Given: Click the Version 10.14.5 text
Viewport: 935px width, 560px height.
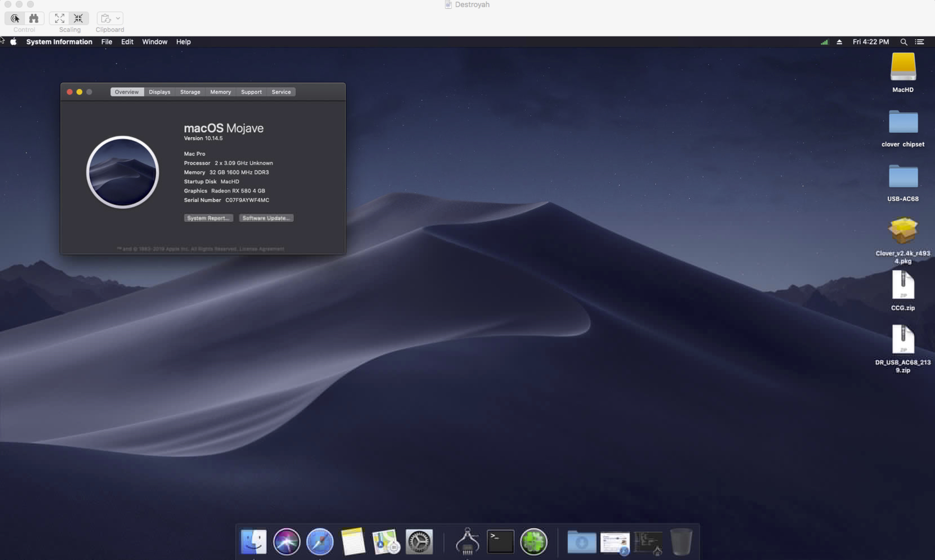Looking at the screenshot, I should coord(203,138).
